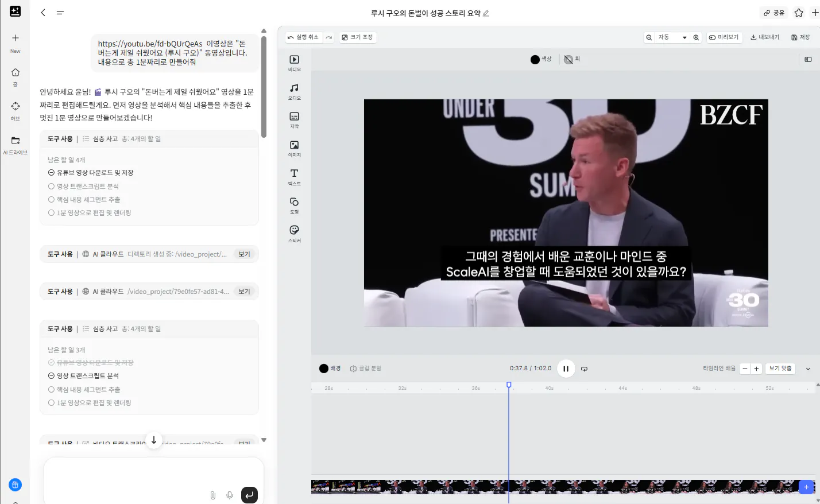The image size is (820, 504).
Task: Open the Shapes (도형) tool
Action: point(294,206)
